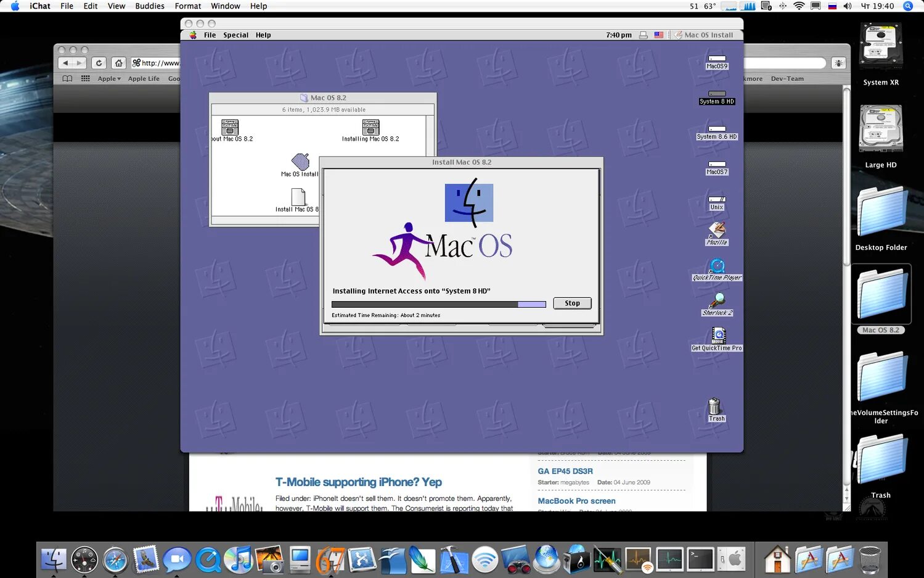Screen dimensions: 924x578
Task: Select Install Mac OS 8 document icon
Action: [298, 200]
